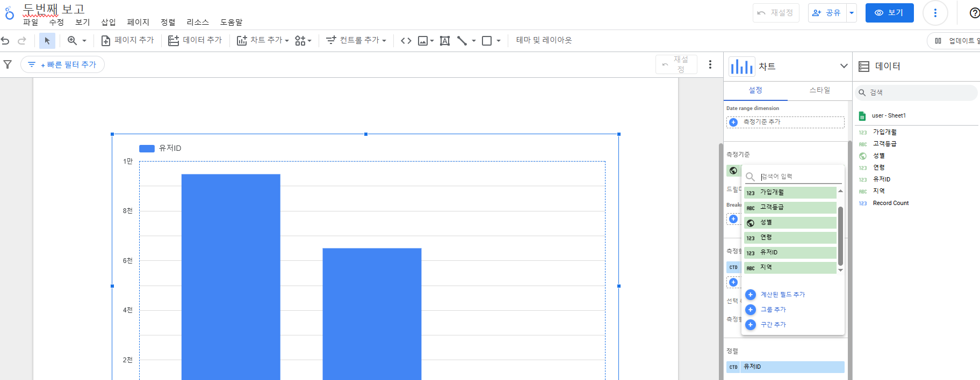Screen dimensions: 980x380
Task: Select 가입개월 in the data panel
Action: 884,132
